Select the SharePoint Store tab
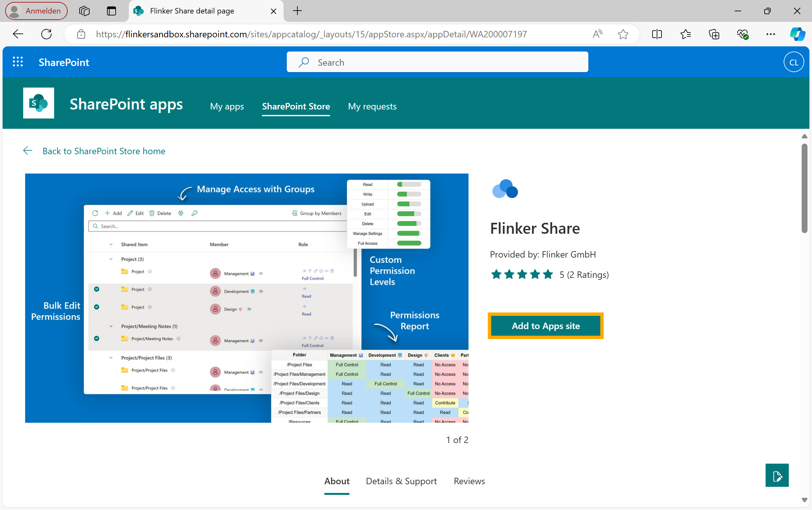 [x=296, y=107]
